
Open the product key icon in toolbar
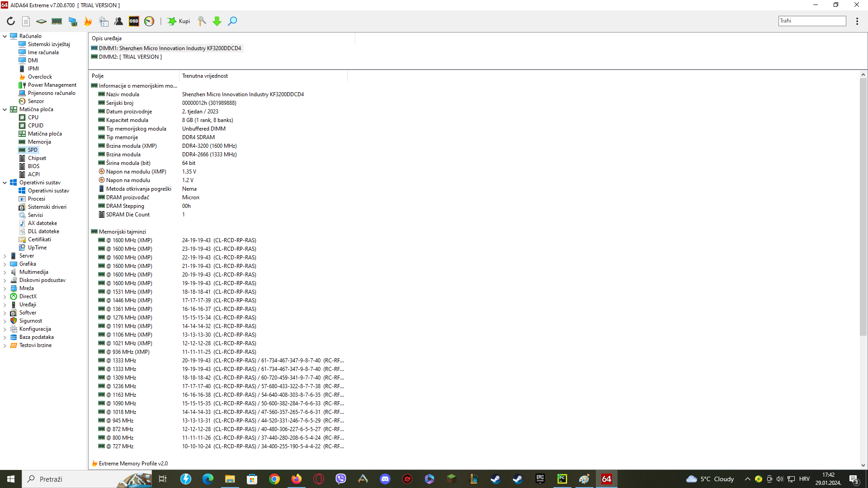pyautogui.click(x=202, y=21)
